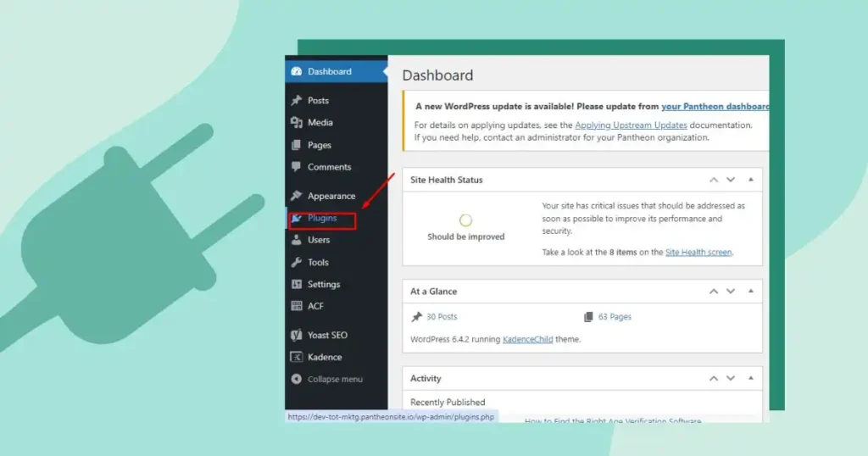Click the Activity panel heading

(426, 379)
